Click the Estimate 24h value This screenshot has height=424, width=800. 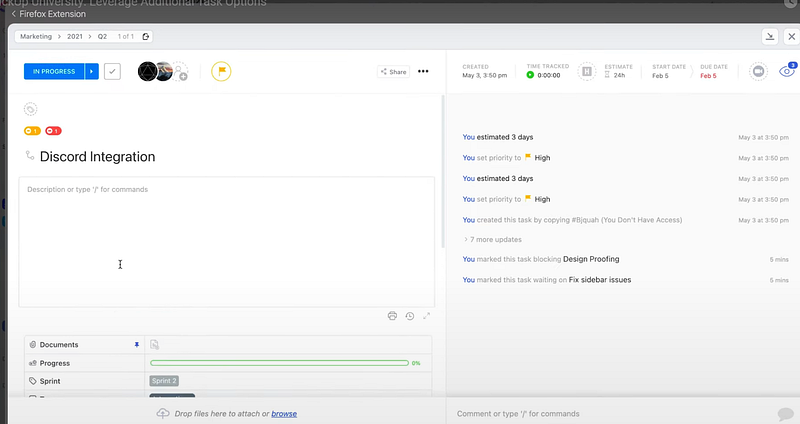pos(619,75)
